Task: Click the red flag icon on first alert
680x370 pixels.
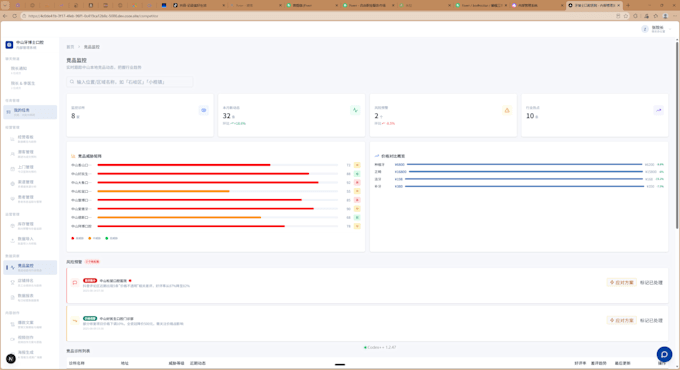Action: [75, 283]
